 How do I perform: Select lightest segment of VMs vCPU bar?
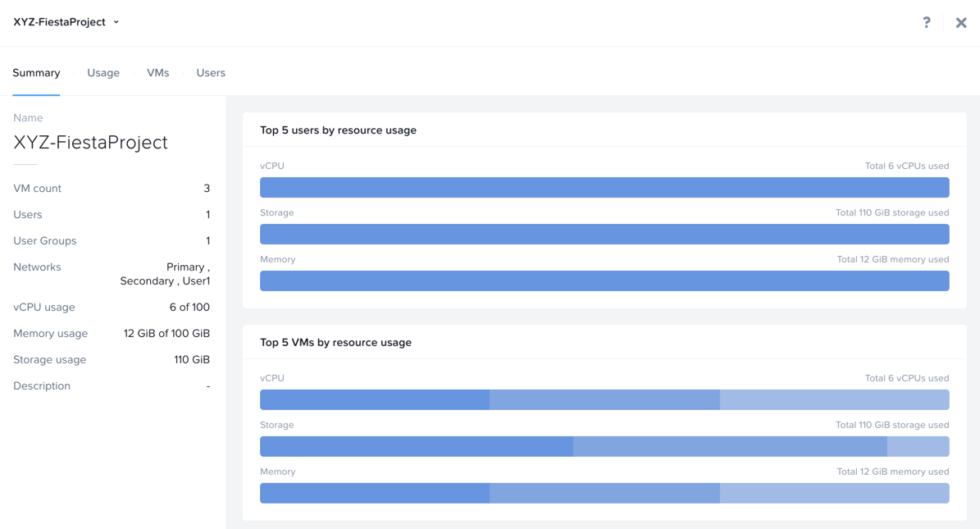coord(834,399)
